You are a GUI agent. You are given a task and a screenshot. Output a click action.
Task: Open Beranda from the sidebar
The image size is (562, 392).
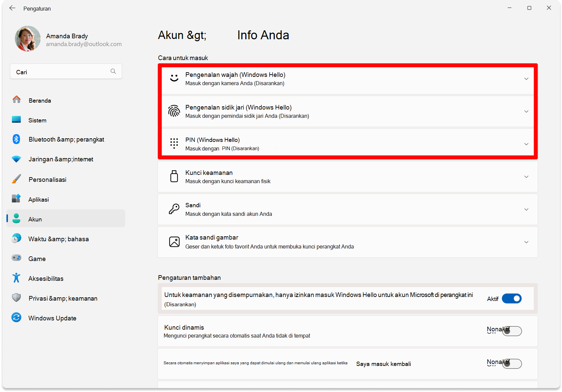tap(66, 100)
